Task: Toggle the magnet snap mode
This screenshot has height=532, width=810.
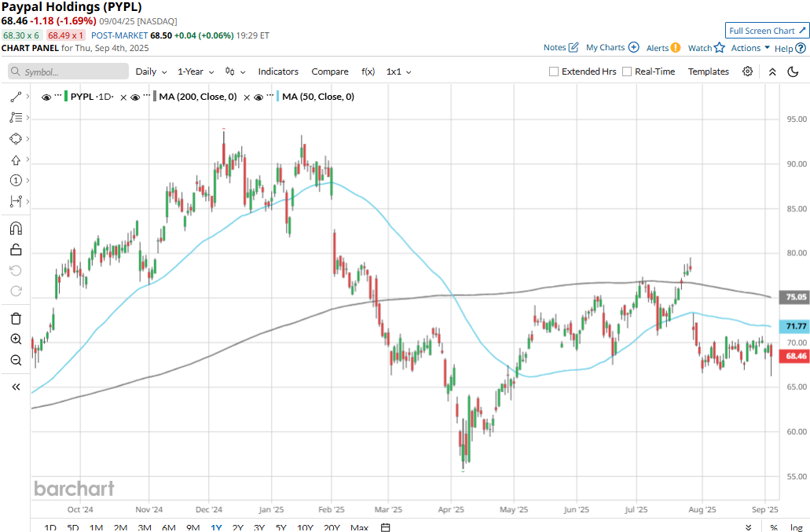Action: coord(16,229)
